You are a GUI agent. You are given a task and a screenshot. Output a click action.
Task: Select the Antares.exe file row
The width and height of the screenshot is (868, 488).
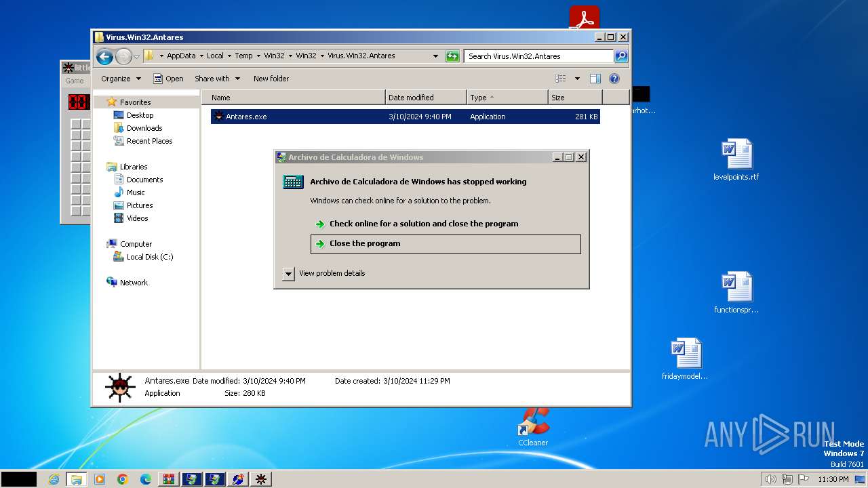(406, 117)
